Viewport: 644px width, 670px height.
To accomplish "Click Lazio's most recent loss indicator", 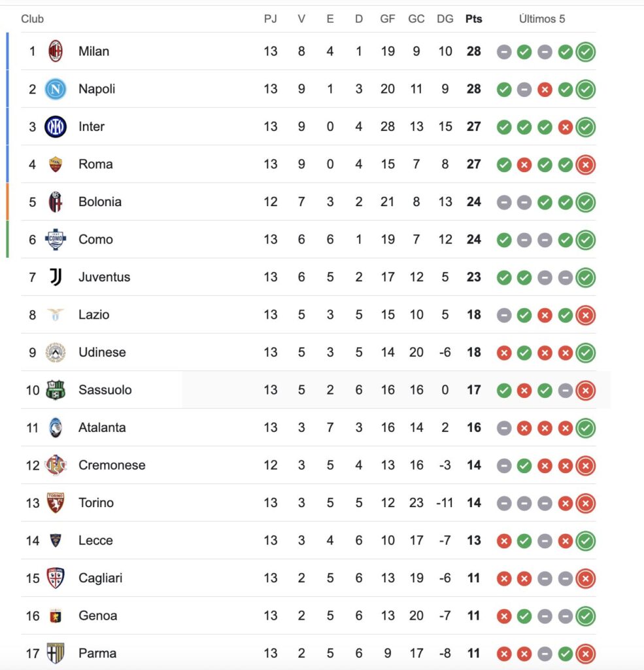I will tap(586, 315).
